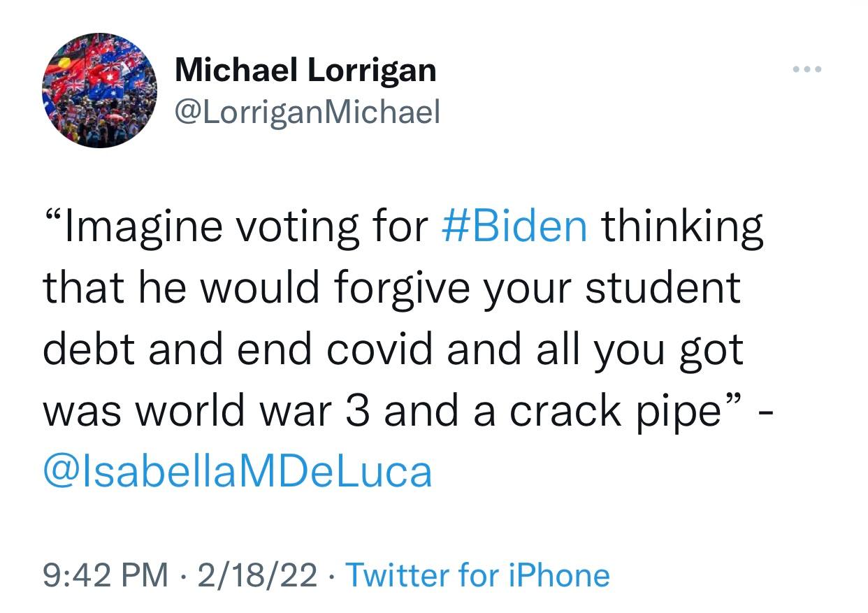Screen dimensions: 868x613
Task: Click the phrase "crack pipe" in the tweet
Action: pyautogui.click(x=615, y=410)
